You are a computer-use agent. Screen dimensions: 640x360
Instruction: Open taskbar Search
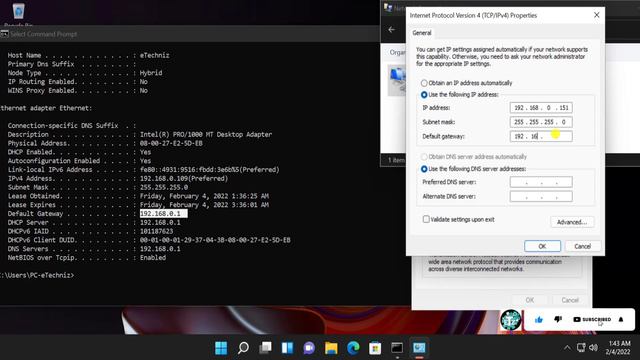pos(243,348)
